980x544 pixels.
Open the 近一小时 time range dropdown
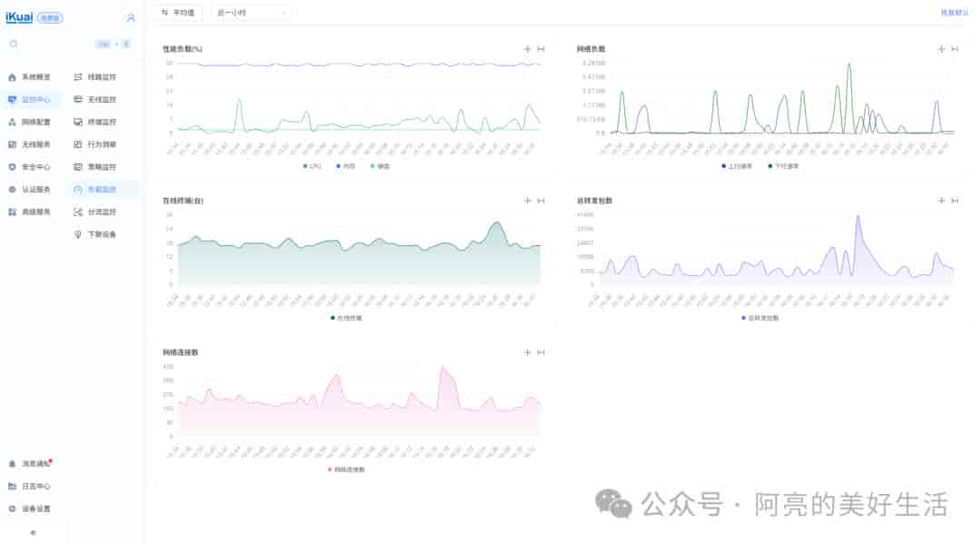coord(252,13)
